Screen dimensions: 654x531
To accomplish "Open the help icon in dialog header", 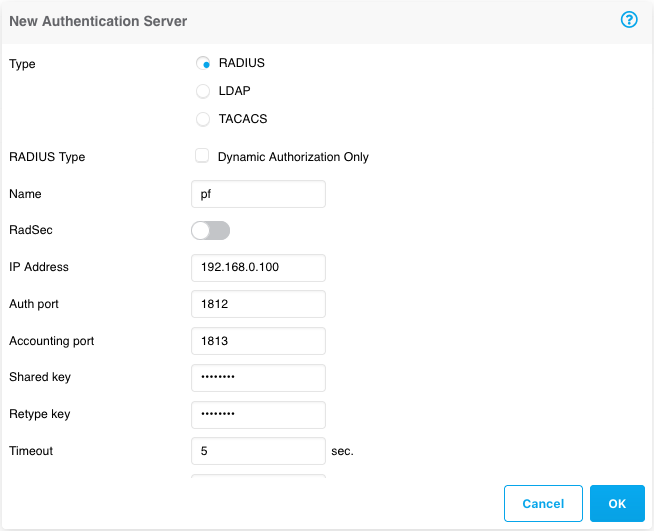I will [x=629, y=20].
